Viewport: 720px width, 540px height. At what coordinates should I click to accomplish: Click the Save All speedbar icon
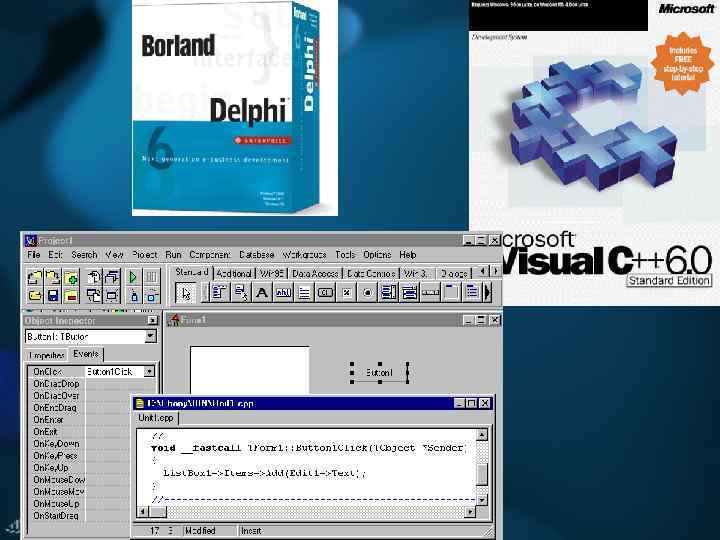point(53,277)
